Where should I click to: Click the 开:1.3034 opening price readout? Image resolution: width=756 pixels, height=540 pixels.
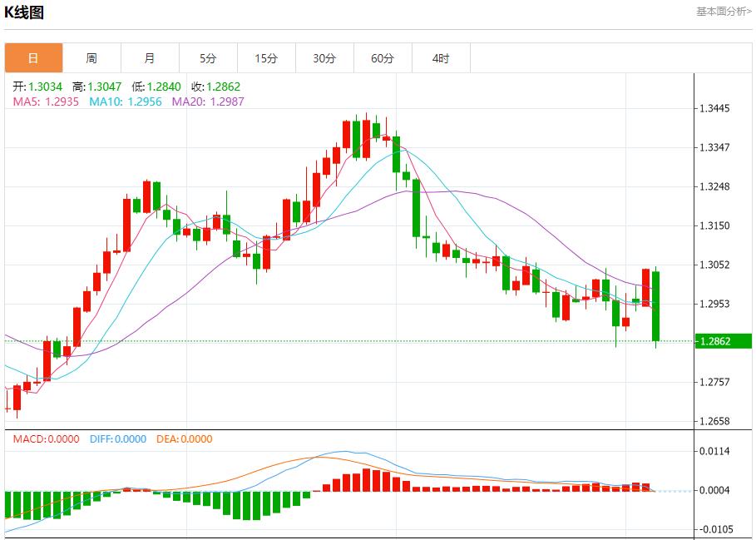coord(37,87)
